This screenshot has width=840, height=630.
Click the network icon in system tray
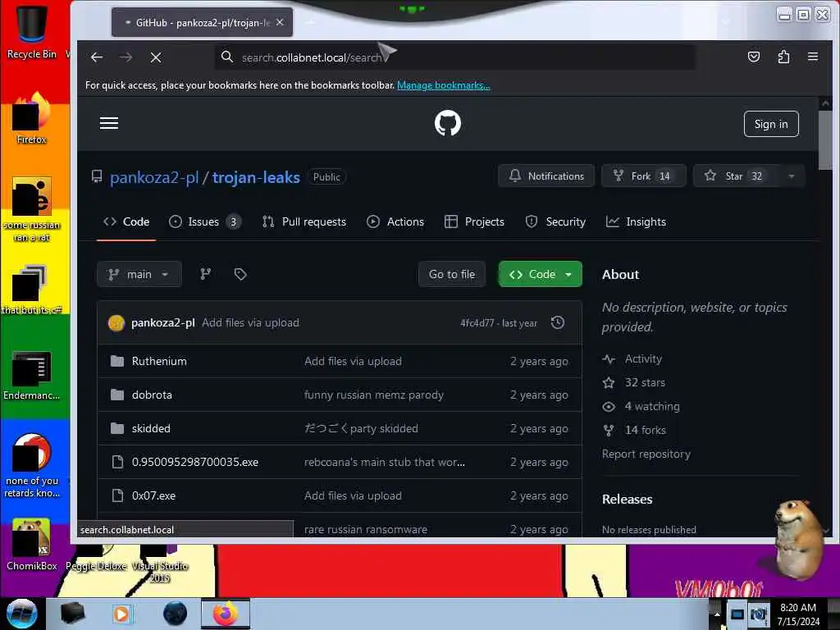tap(737, 614)
